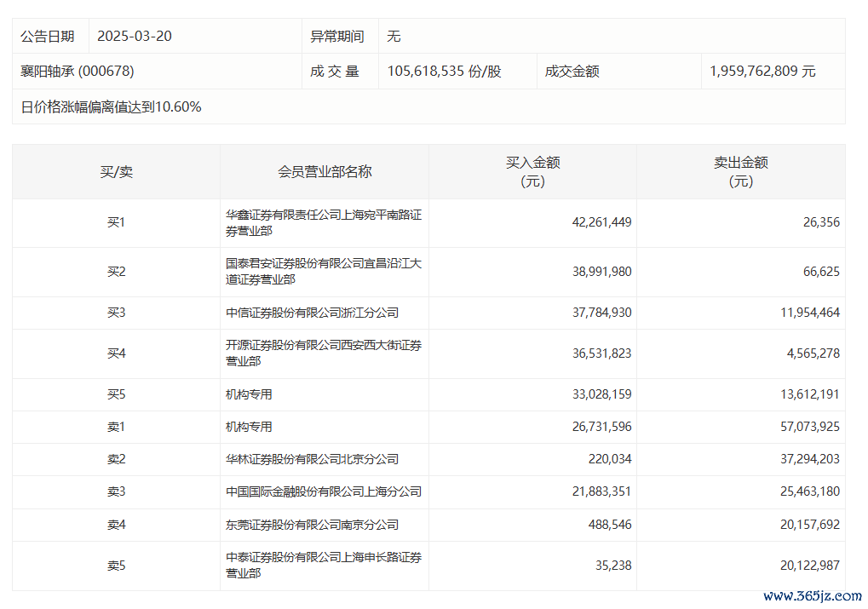The image size is (868, 609).
Task: Click the 日价格涨幅偏离值达到10.60% description
Action: pyautogui.click(x=111, y=106)
